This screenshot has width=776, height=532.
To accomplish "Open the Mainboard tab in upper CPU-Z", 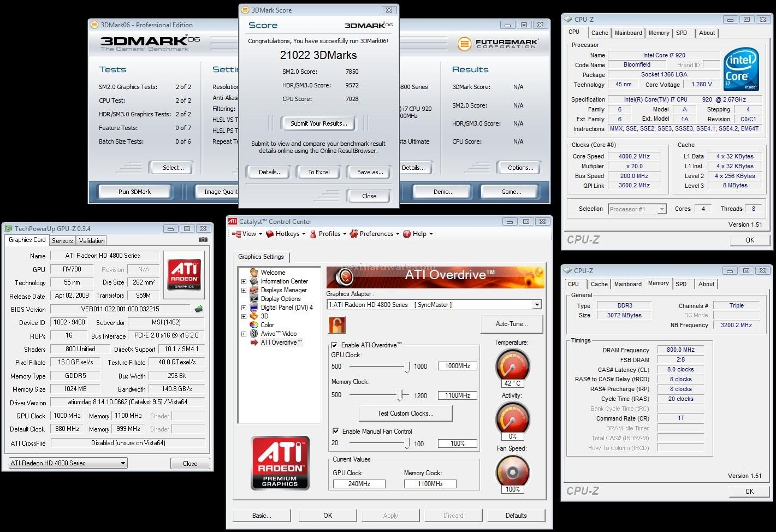I will [x=628, y=33].
